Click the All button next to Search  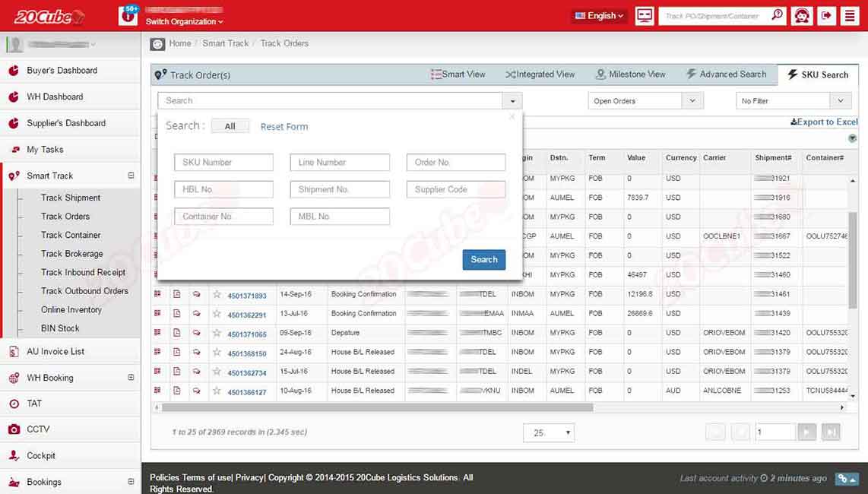230,126
